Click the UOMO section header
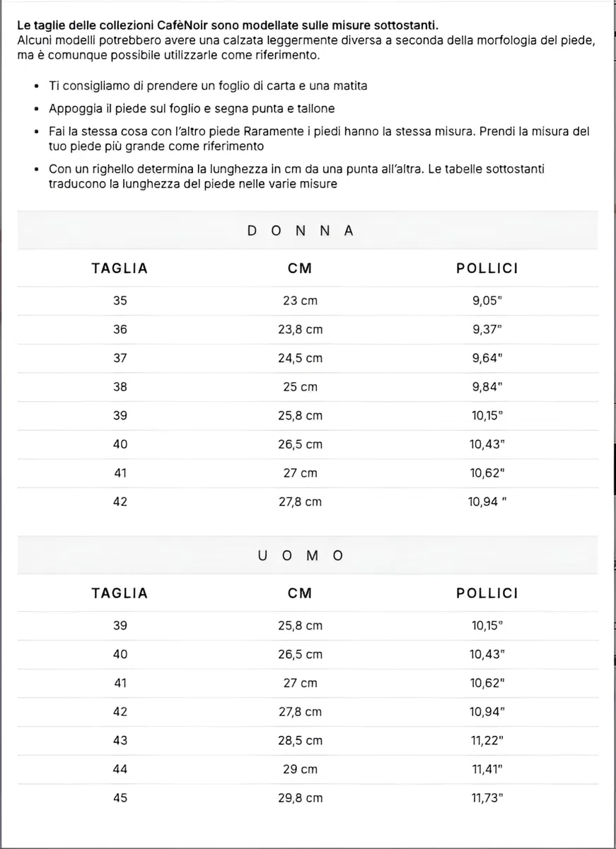Screen dimensions: 616x849 click(301, 555)
